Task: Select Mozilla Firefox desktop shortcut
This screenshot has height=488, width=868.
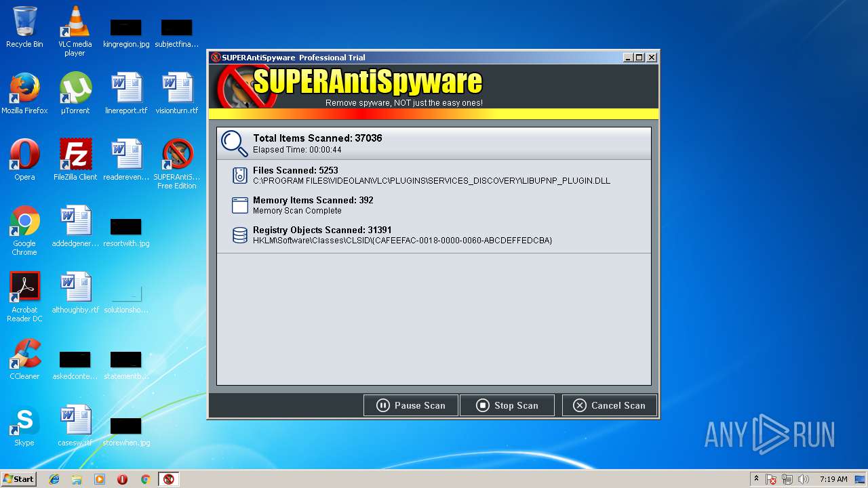Action: pyautogui.click(x=24, y=93)
